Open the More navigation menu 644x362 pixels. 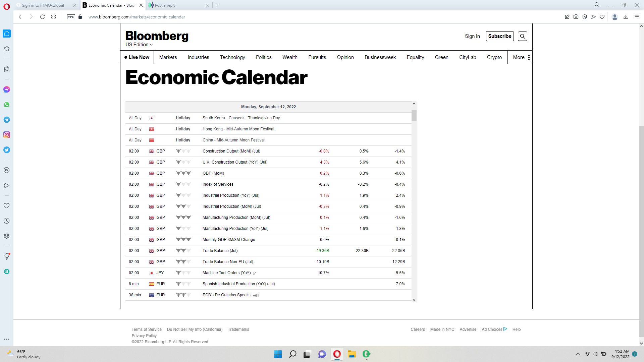coord(521,57)
